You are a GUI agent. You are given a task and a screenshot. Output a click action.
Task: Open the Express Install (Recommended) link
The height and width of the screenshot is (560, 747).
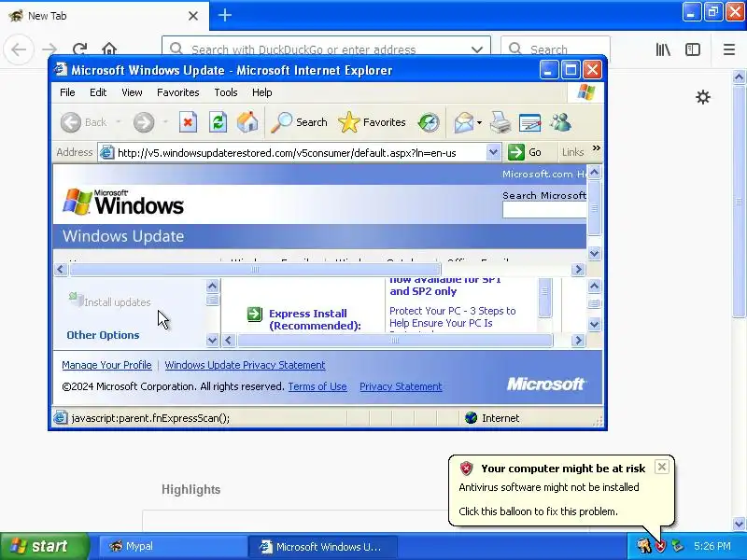(x=315, y=319)
